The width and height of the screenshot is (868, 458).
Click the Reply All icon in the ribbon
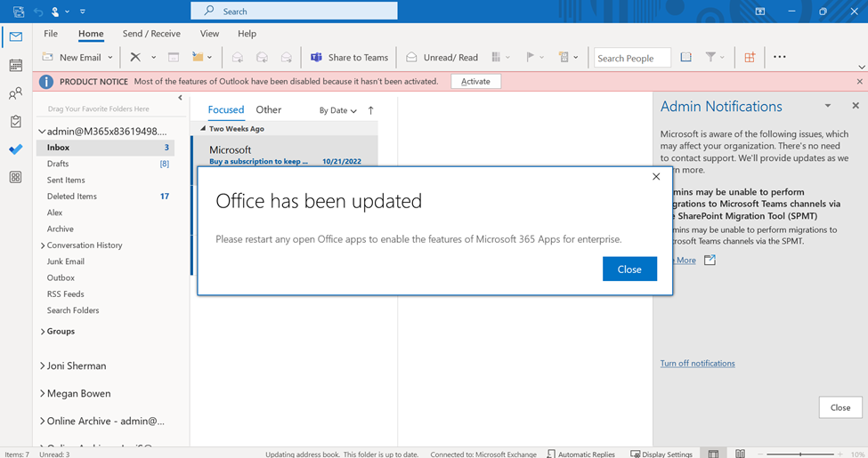point(262,57)
